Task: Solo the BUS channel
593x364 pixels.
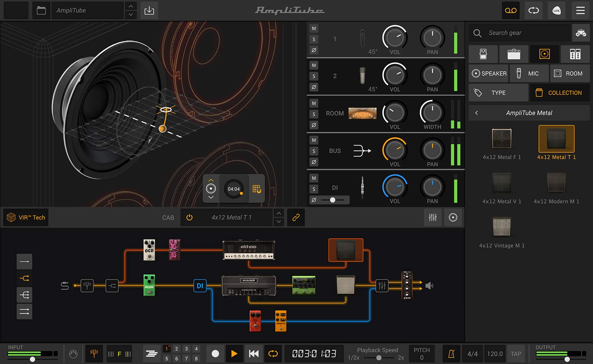Action: click(x=314, y=151)
